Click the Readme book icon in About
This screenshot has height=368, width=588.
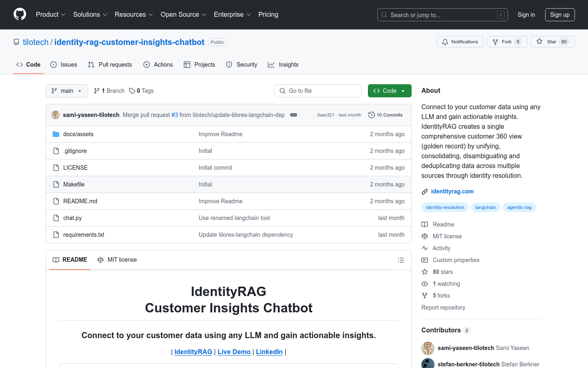[425, 224]
